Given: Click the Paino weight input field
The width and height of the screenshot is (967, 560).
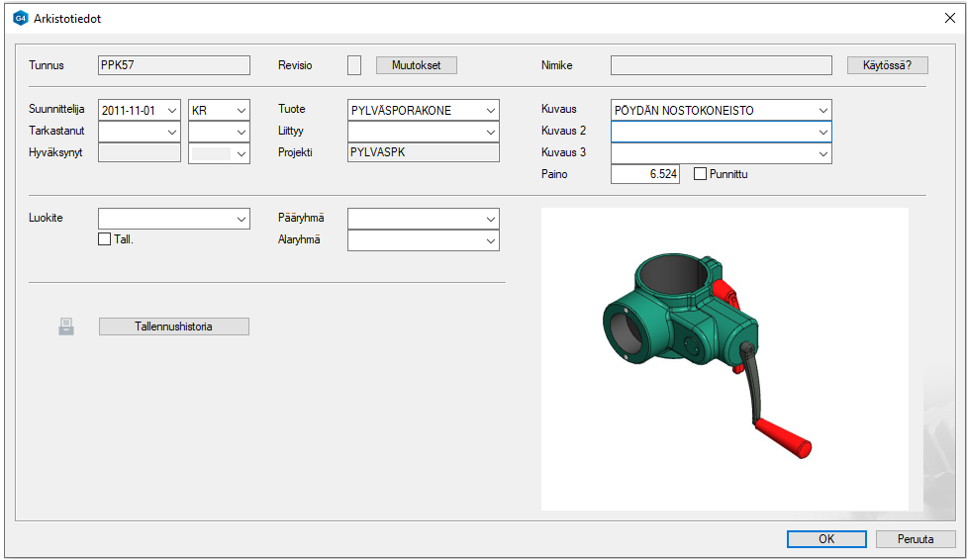Looking at the screenshot, I should pyautogui.click(x=645, y=174).
